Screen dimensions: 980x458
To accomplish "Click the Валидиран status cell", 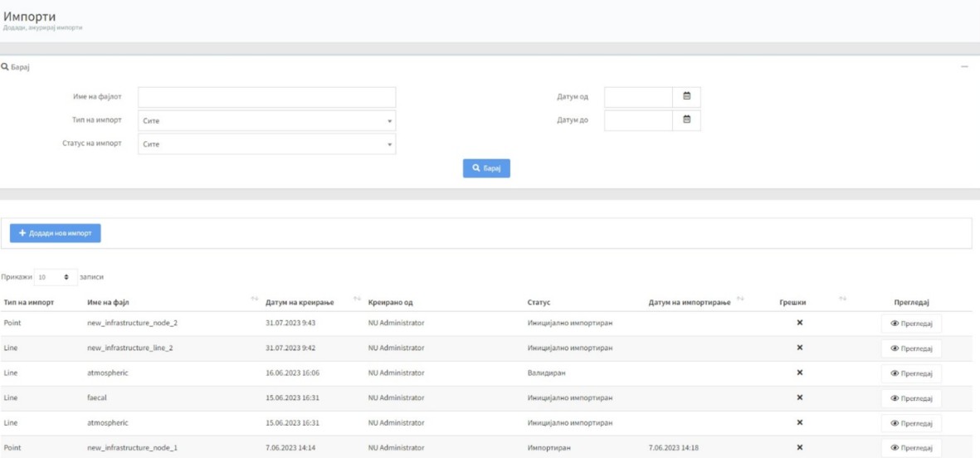I will pos(545,373).
